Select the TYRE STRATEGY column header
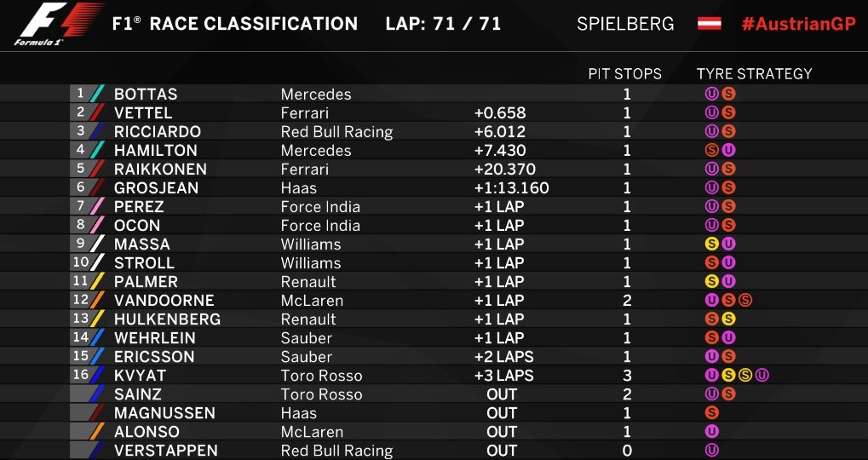868x460 pixels. pos(754,74)
